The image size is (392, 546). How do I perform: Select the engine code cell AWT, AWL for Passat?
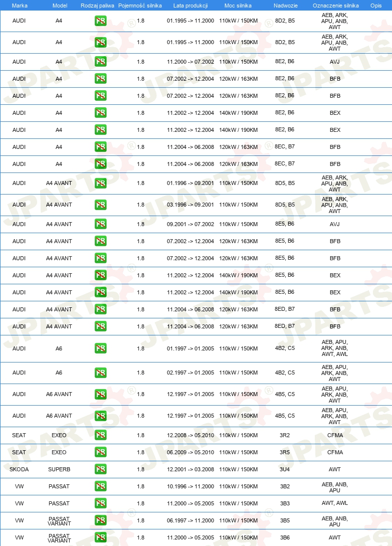pos(334,503)
